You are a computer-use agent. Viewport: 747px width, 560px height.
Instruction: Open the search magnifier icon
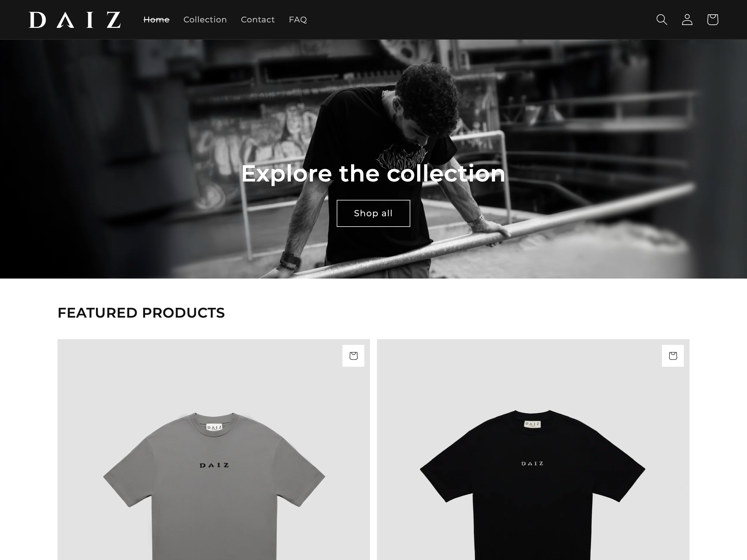pos(662,20)
